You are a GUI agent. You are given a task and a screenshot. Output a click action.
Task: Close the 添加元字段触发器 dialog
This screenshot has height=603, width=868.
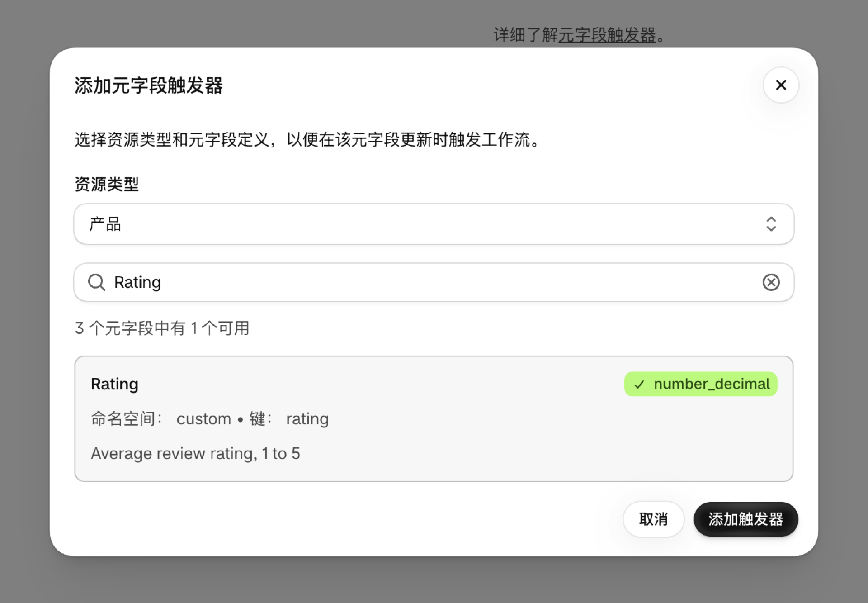[x=781, y=85]
